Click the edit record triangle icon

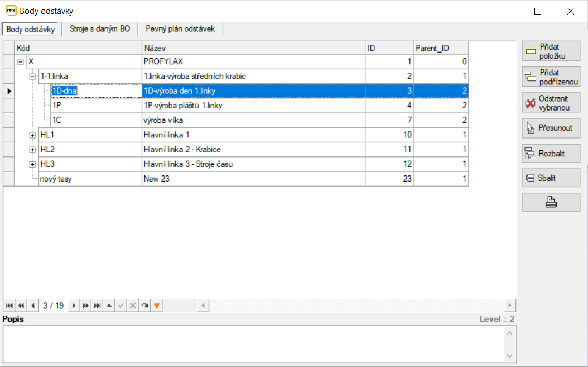[109, 306]
